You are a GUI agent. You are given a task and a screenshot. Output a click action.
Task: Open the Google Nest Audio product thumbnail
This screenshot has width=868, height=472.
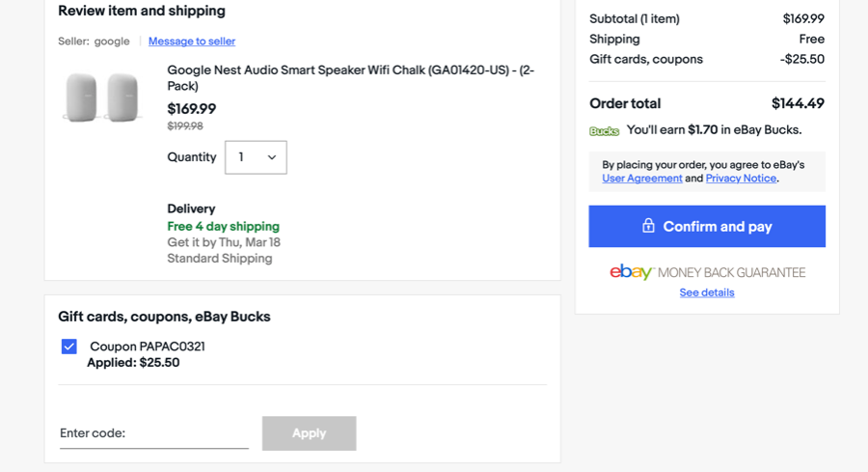[102, 97]
